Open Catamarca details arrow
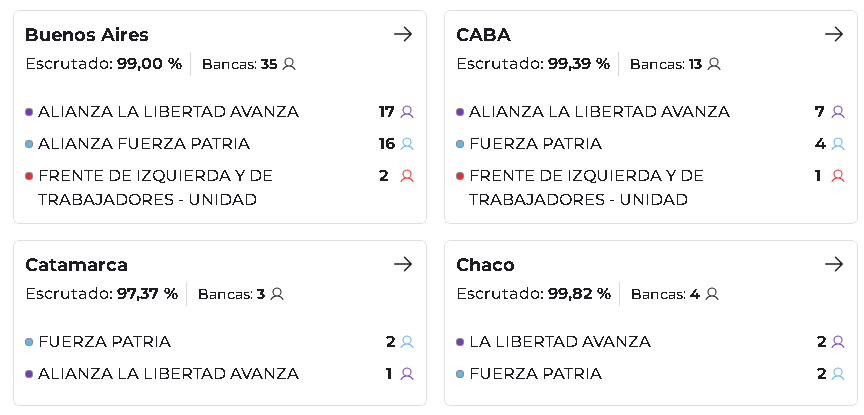Screen dimensions: 864x415 (403, 265)
